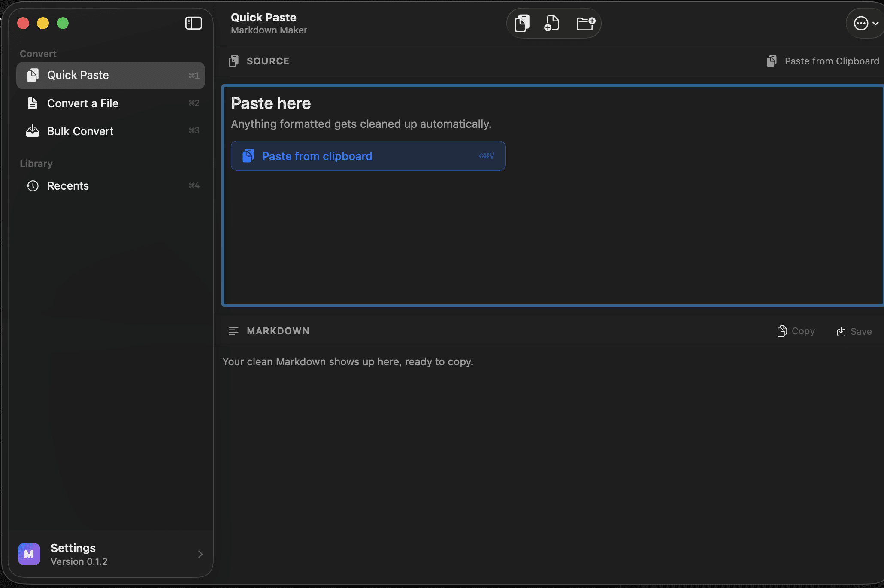Open Bulk Convert in the sidebar
884x588 pixels.
[x=111, y=131]
